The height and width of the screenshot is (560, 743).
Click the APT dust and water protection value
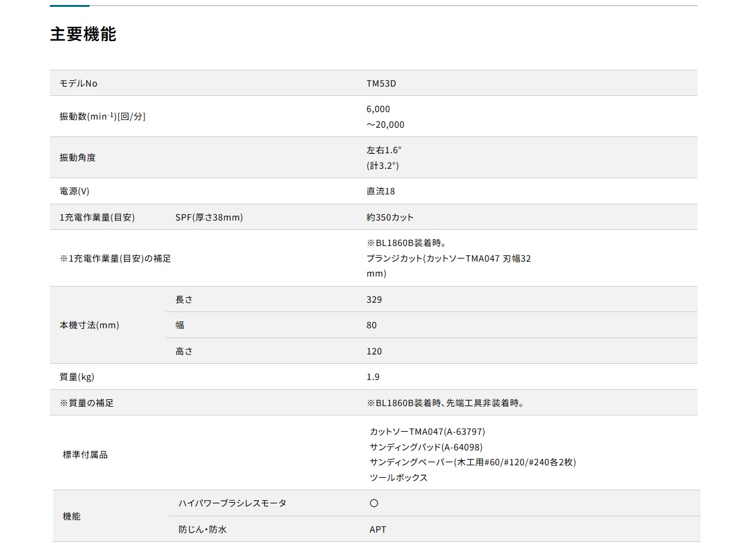377,529
